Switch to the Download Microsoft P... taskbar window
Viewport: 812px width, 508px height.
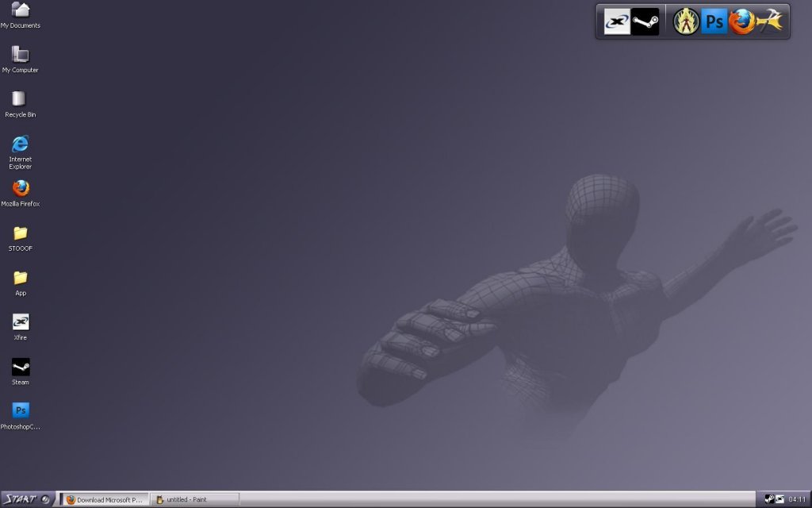pyautogui.click(x=105, y=500)
